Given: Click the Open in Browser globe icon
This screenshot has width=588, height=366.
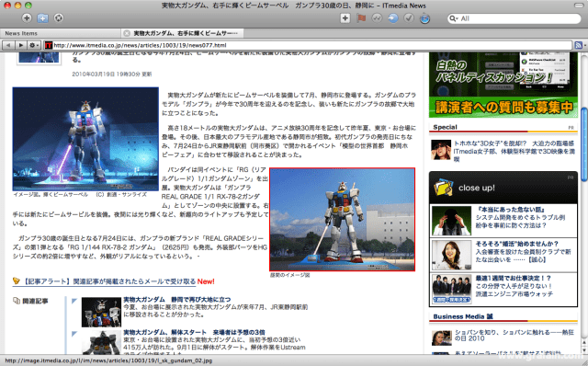Looking at the screenshot, I should pos(424,18).
